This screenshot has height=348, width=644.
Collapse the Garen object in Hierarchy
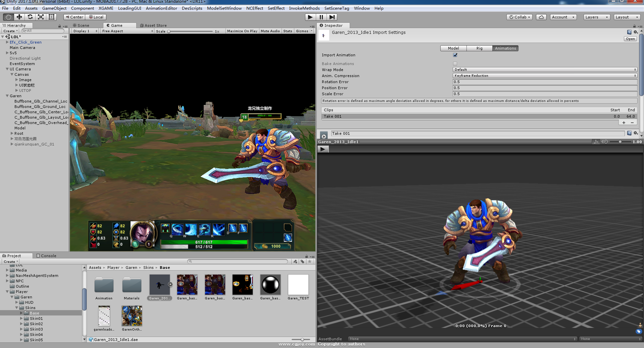click(7, 96)
